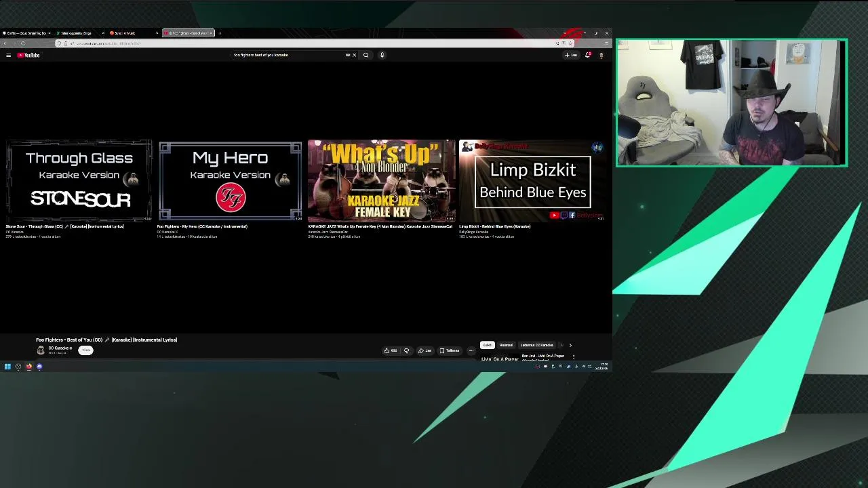Screen dimensions: 868x488
Task: Click the browser address bar
Action: (x=312, y=43)
